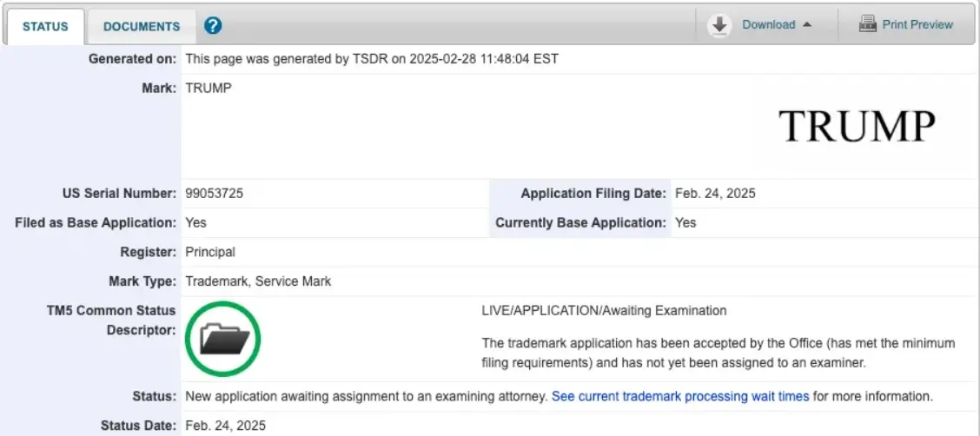Click the large TRUMP mark image
980x436 pixels.
pos(857,126)
